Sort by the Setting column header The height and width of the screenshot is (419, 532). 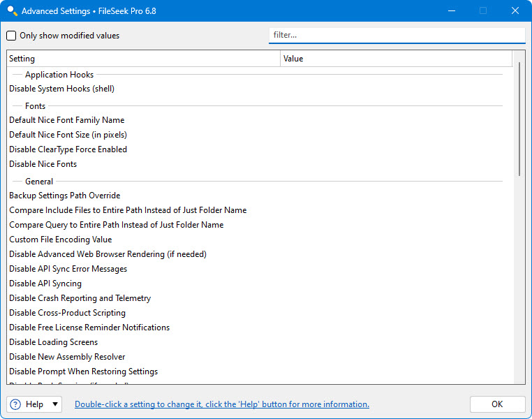(x=143, y=59)
